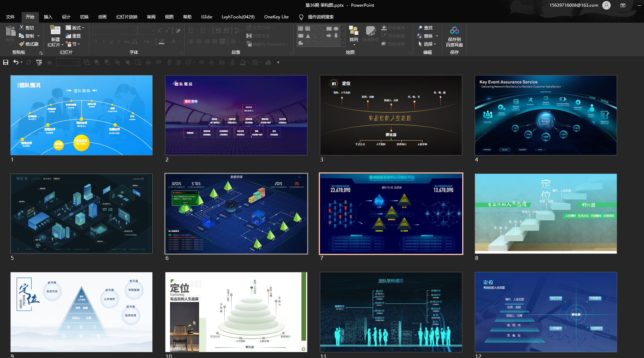Screen dimensions: 644x358
Task: Switch to the Design (设计) tab
Action: click(x=66, y=17)
